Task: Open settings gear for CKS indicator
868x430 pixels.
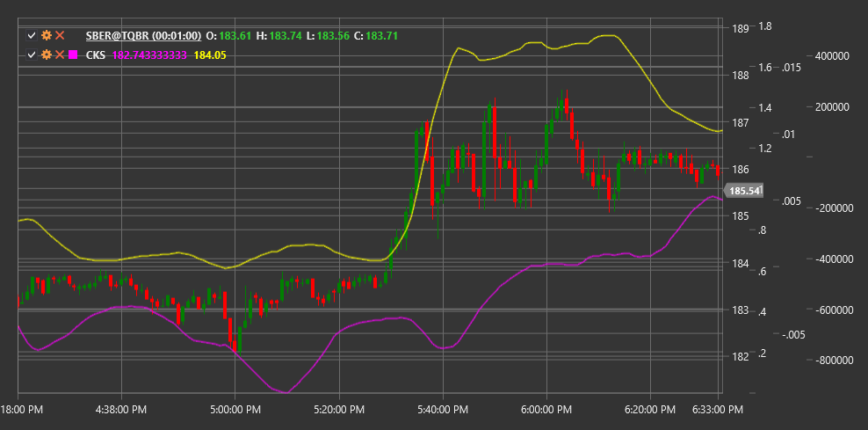Action: point(47,55)
